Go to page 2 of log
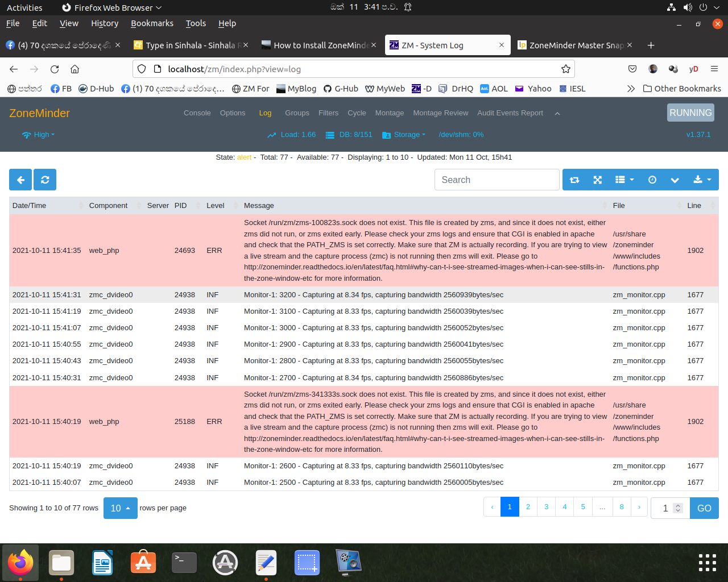This screenshot has width=728, height=582. pyautogui.click(x=528, y=507)
